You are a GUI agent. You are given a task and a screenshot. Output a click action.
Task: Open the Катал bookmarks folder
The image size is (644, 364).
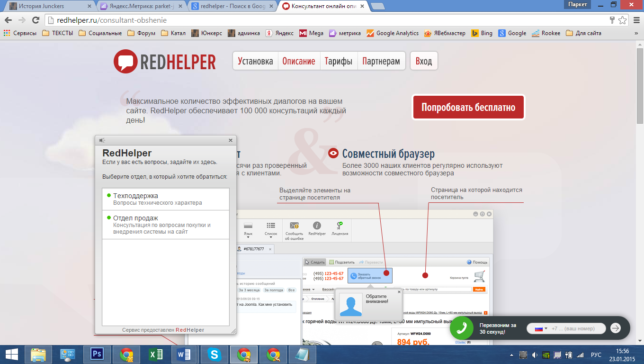tap(173, 33)
